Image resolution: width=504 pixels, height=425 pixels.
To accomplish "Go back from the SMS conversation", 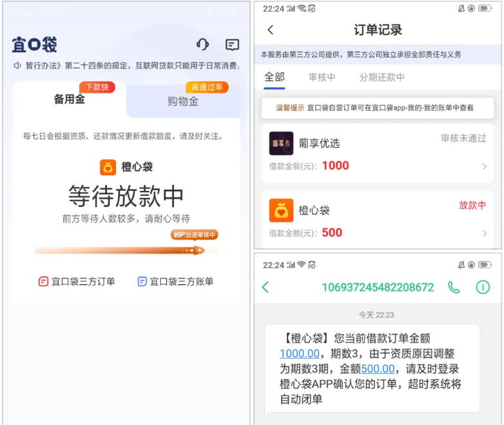I will 266,287.
